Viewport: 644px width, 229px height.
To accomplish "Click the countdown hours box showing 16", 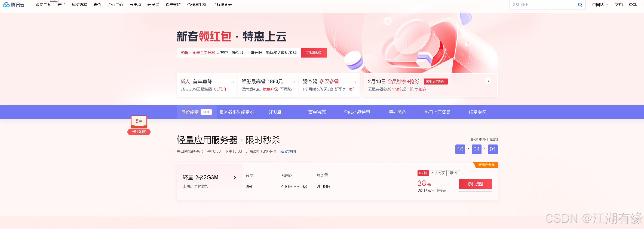I will pos(460,149).
